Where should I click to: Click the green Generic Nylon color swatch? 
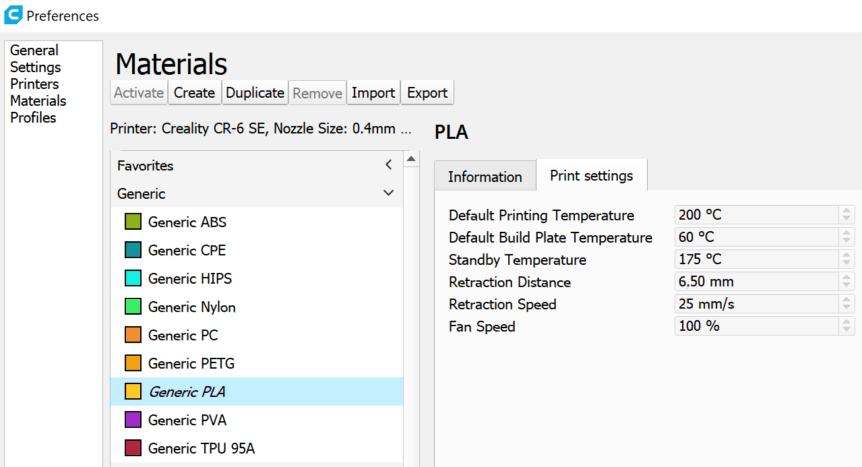(x=133, y=306)
